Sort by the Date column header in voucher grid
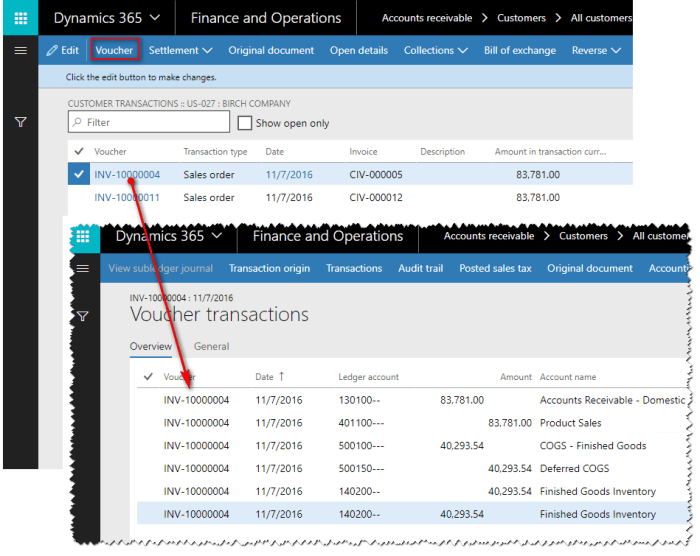This screenshot has height=556, width=700. tap(265, 377)
